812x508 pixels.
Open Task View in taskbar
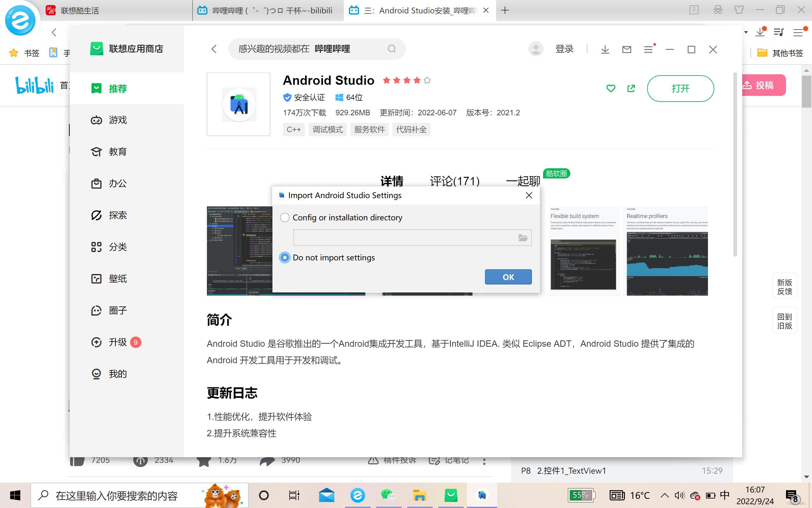294,495
